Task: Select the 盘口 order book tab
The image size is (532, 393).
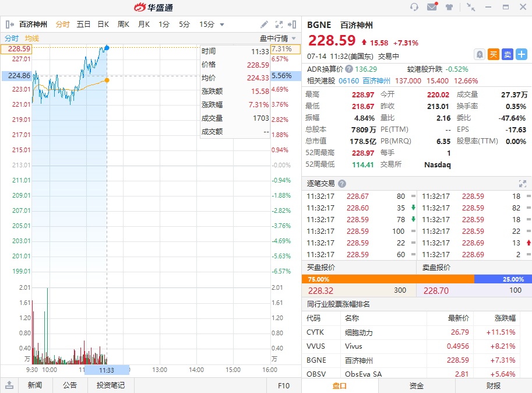Action: (x=340, y=386)
